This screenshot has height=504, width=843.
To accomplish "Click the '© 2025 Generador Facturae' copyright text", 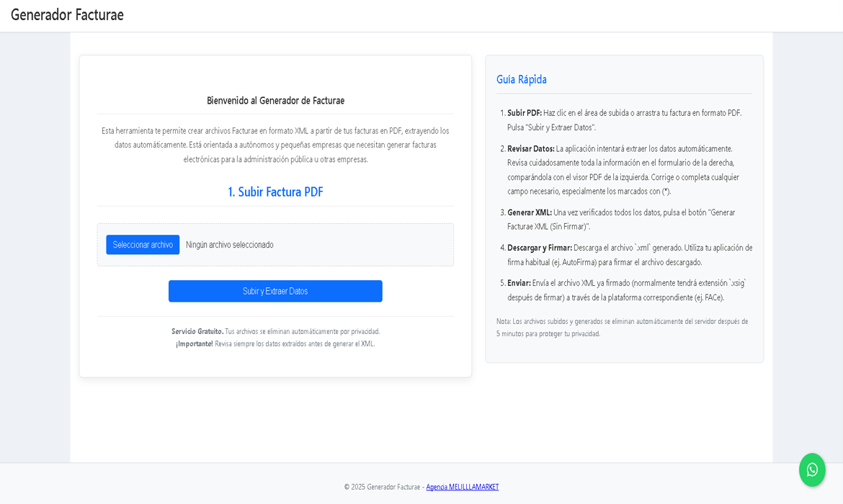I will (x=382, y=487).
